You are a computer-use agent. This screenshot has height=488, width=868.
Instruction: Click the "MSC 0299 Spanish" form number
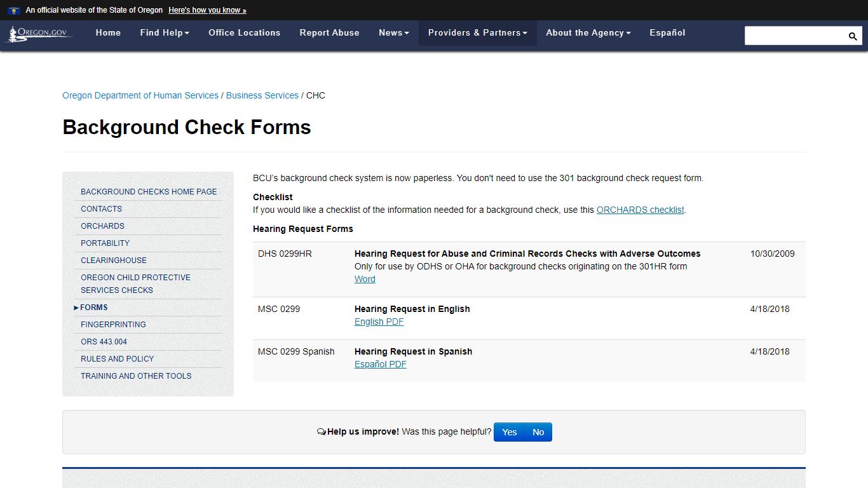pyautogui.click(x=296, y=351)
